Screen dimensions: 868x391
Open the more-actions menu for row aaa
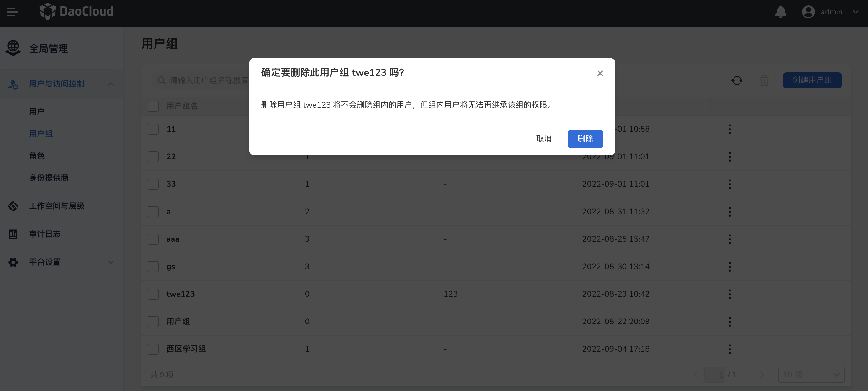click(730, 239)
